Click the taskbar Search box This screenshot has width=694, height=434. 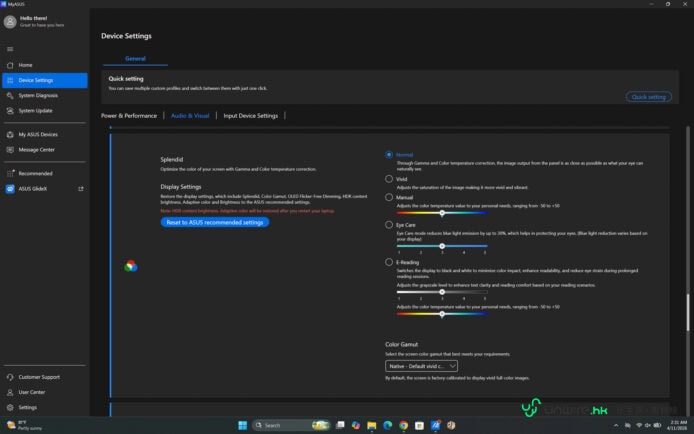pyautogui.click(x=291, y=425)
